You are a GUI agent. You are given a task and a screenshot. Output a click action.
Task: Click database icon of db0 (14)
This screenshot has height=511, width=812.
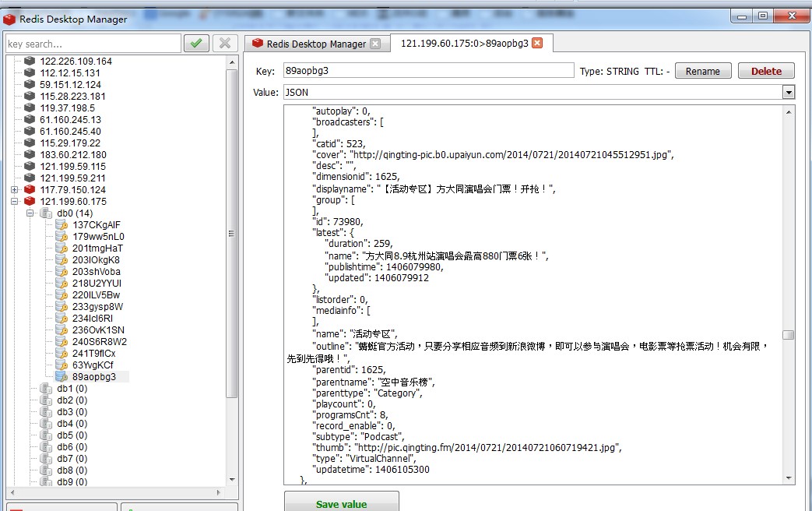[x=46, y=213]
